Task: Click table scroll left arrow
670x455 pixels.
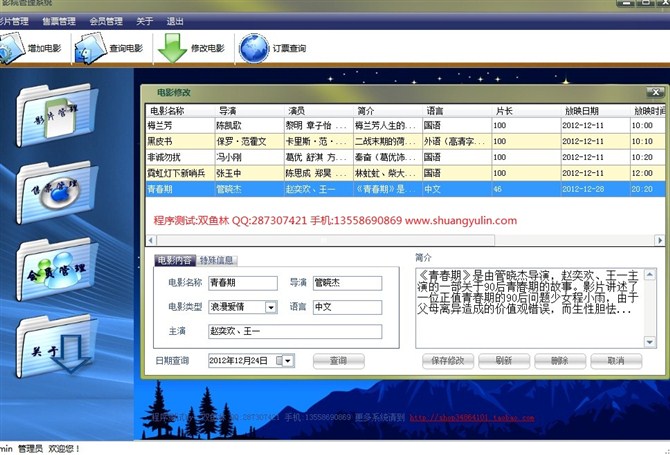Action: click(x=150, y=241)
